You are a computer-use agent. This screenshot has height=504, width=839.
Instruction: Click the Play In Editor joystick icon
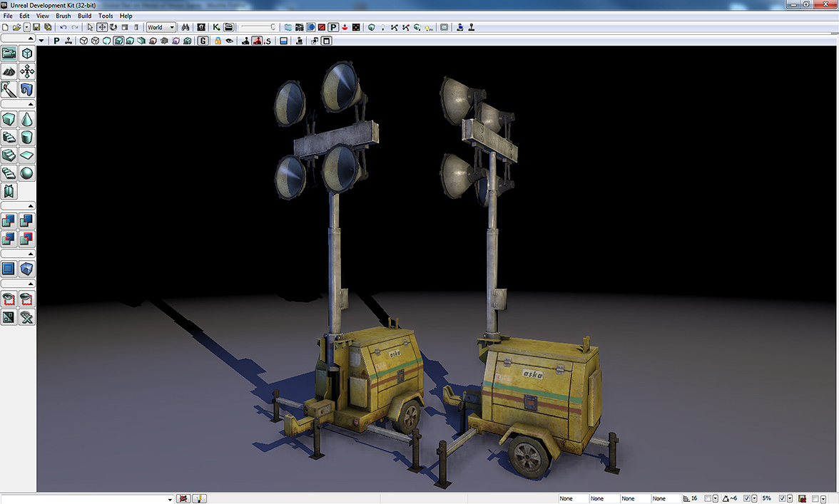[x=472, y=27]
